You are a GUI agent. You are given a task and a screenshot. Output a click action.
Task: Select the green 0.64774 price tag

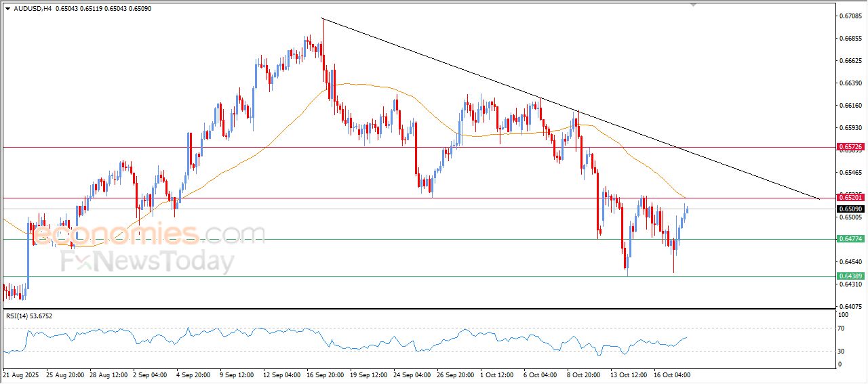pos(850,239)
